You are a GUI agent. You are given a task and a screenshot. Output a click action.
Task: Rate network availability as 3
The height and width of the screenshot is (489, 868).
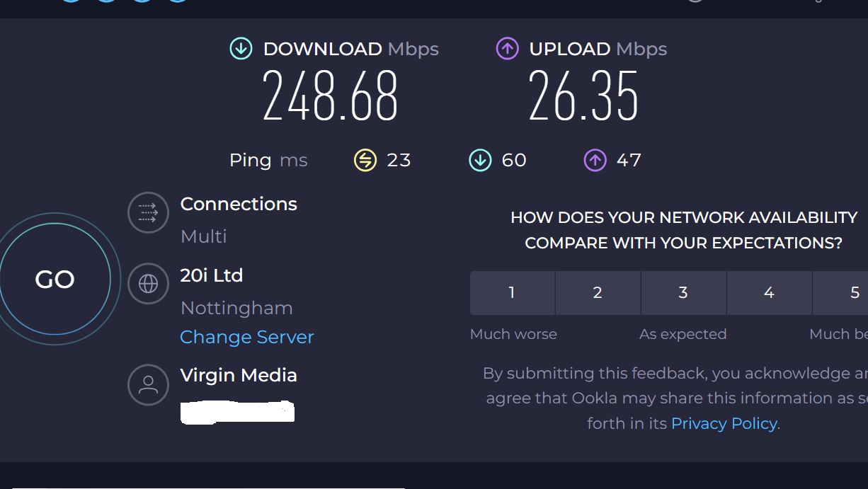[683, 293]
